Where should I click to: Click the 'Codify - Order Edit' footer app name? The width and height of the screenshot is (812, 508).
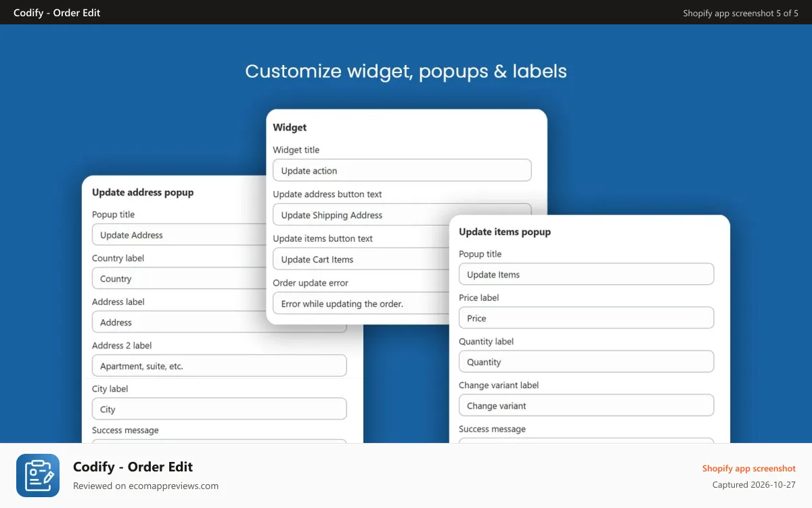[x=133, y=467]
